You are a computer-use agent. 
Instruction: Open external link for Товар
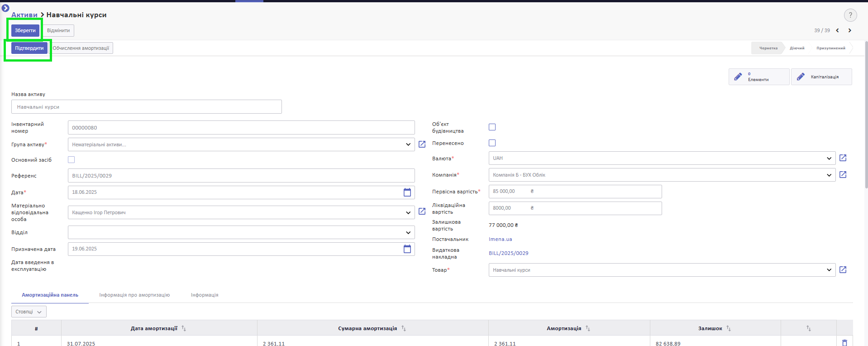coord(843,269)
